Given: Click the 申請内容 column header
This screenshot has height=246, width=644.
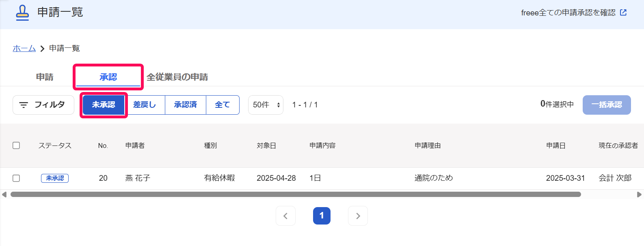Looking at the screenshot, I should [322, 145].
